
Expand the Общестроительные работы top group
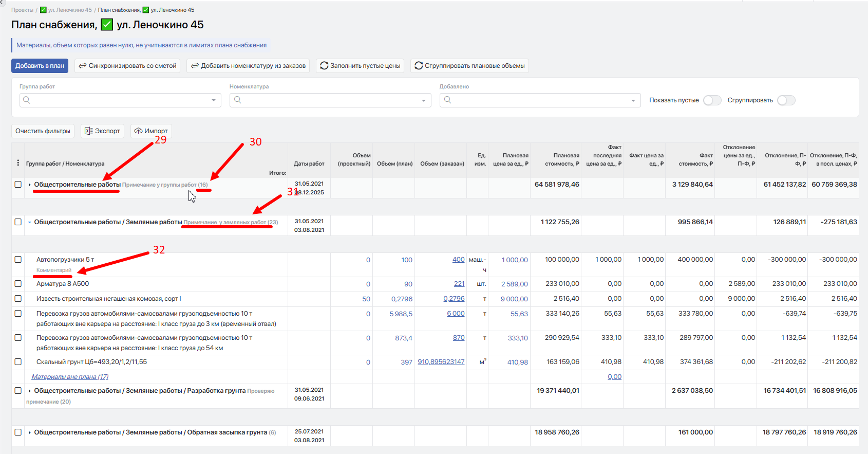[30, 185]
